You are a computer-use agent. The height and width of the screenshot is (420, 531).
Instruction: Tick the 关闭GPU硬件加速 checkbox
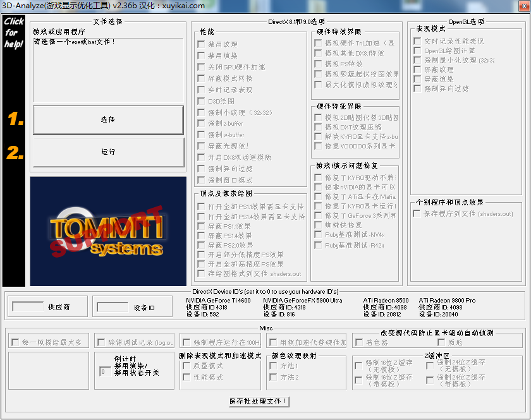[x=201, y=67]
